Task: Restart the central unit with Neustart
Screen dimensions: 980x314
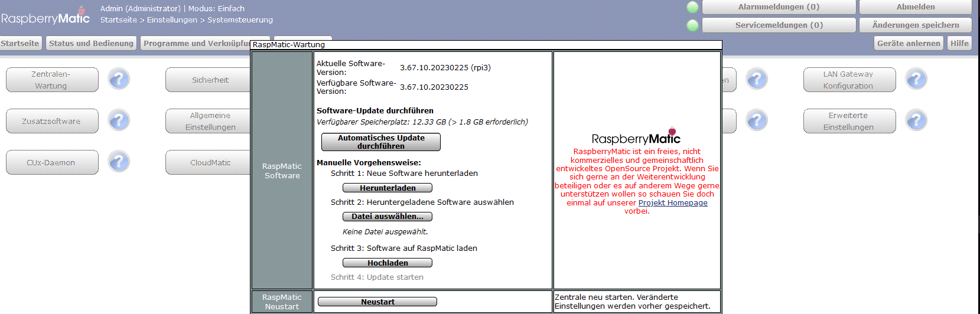Action: coord(377,302)
